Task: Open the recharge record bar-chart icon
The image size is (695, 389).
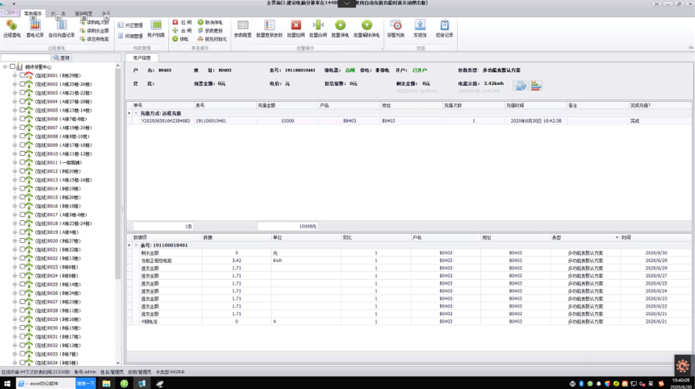Action: pyautogui.click(x=35, y=25)
